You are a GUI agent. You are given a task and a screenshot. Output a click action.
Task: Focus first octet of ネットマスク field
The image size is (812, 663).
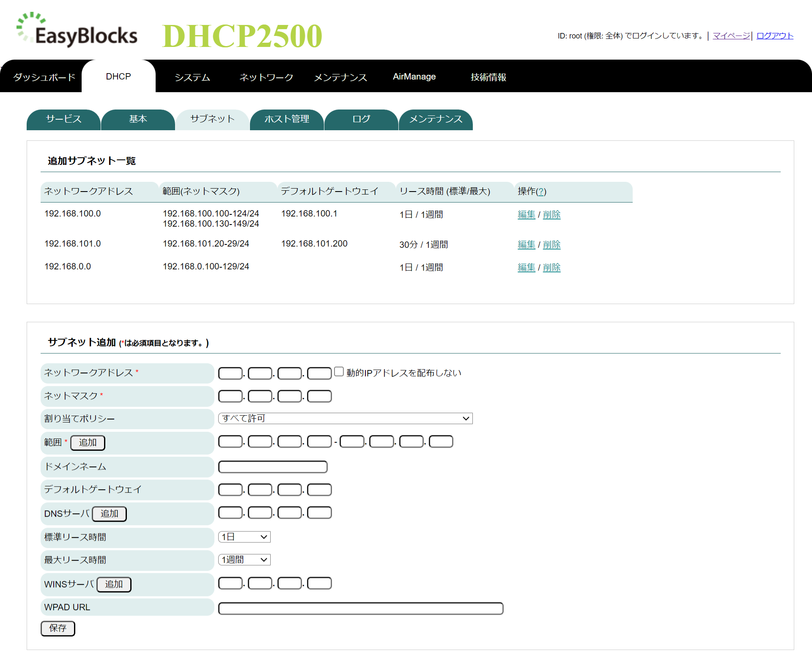coord(230,396)
